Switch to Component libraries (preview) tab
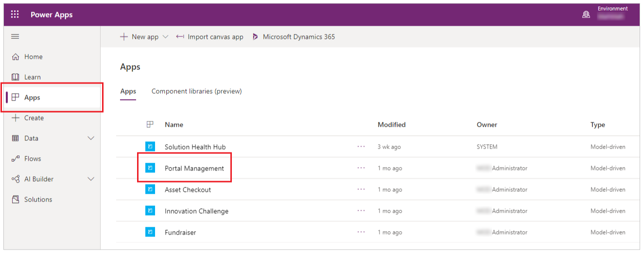 (196, 91)
